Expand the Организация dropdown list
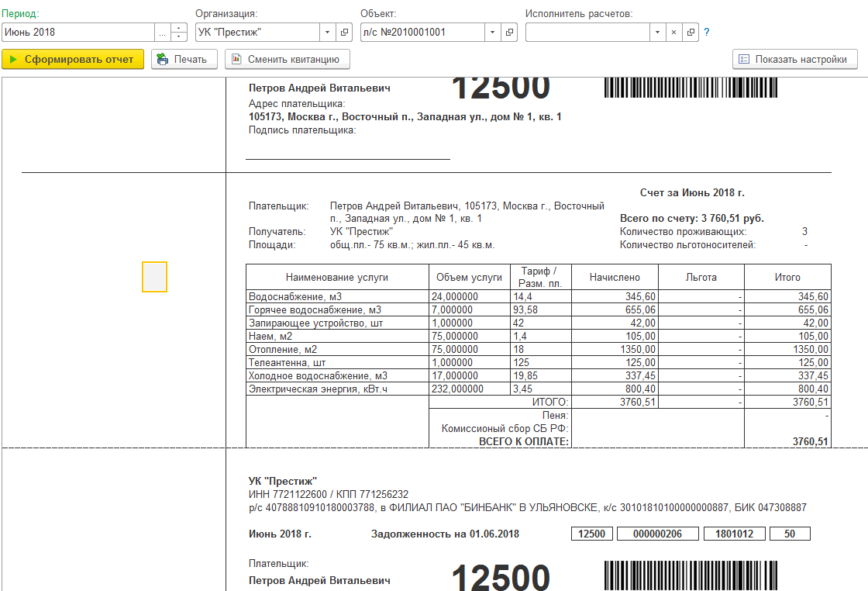The image size is (868, 591). pyautogui.click(x=327, y=32)
